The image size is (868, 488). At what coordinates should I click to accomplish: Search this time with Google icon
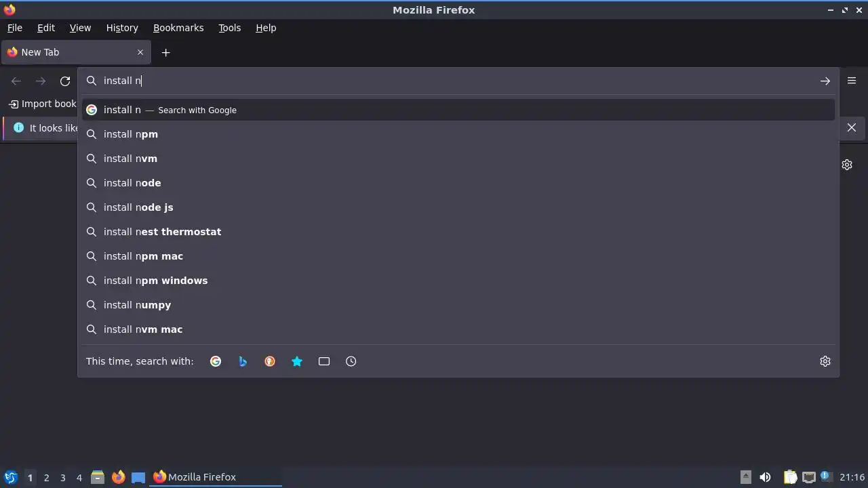tap(216, 361)
